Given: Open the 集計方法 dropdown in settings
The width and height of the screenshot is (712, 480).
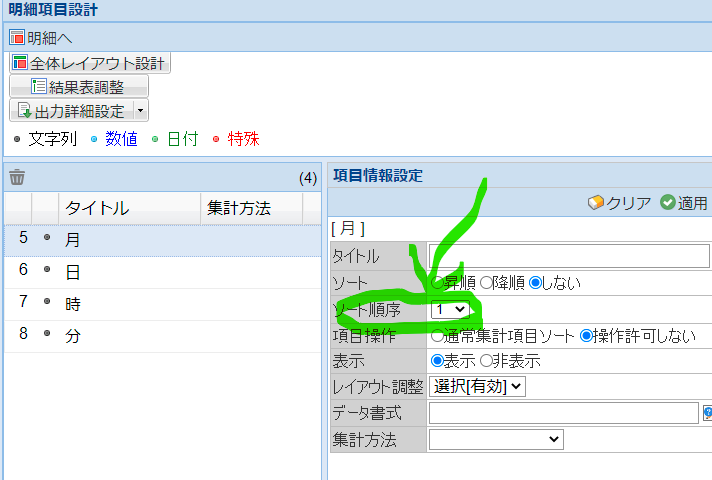Looking at the screenshot, I should [496, 439].
